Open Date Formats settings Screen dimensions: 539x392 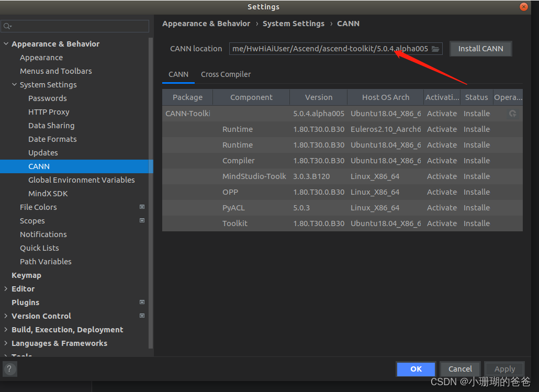coord(52,139)
